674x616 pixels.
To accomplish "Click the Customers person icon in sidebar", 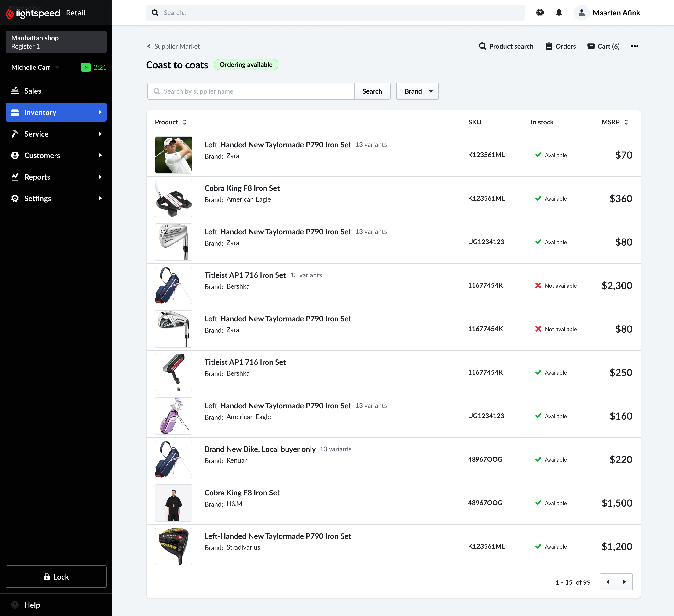I will point(15,155).
